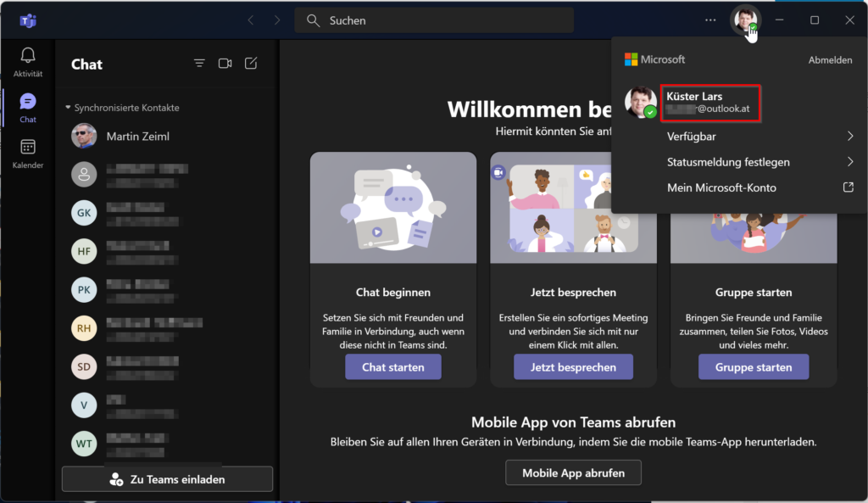
Task: Open the chat filter icon
Action: click(199, 64)
